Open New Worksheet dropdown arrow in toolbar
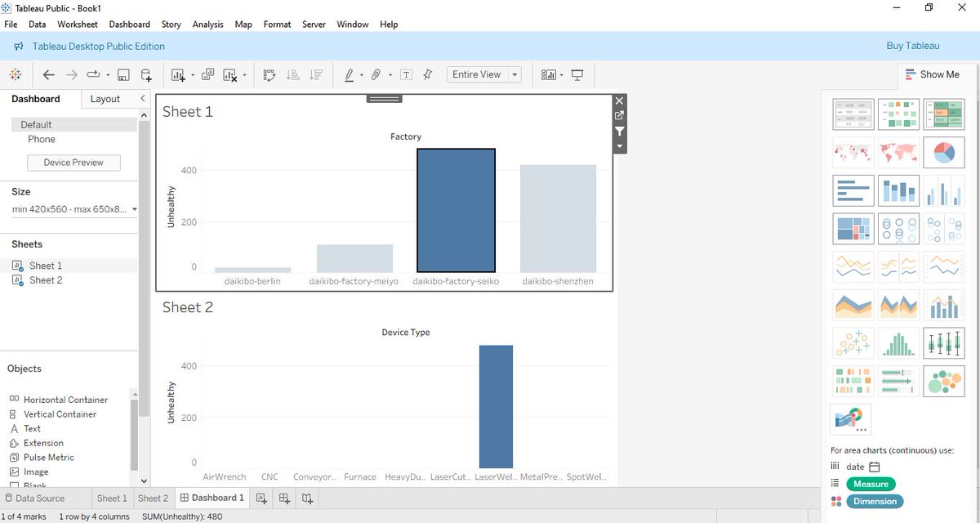The image size is (980, 523). [x=193, y=75]
